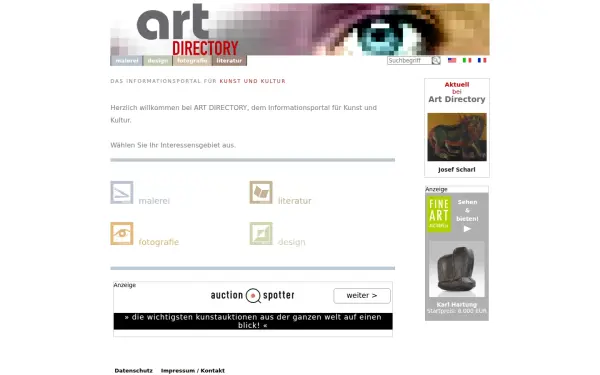This screenshot has height=375, width=600.
Task: Click the black kunstauktionen banner text
Action: tap(253, 321)
